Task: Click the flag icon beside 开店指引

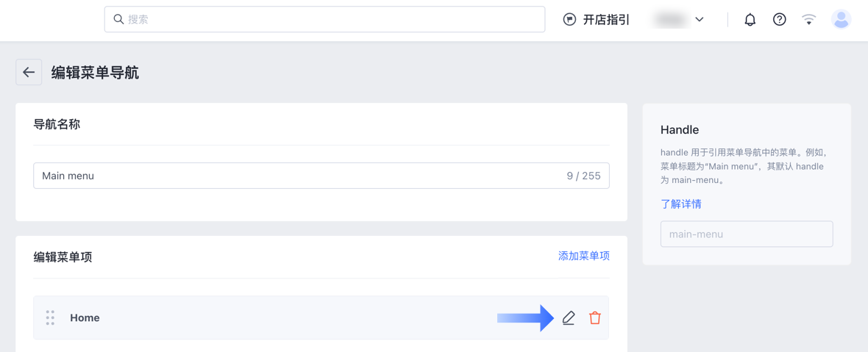Action: pyautogui.click(x=569, y=20)
